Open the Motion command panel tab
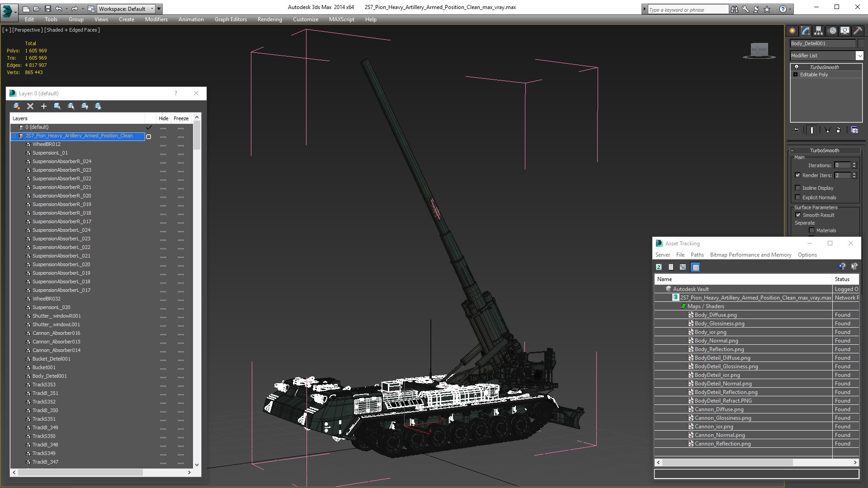This screenshot has height=488, width=868. (832, 31)
